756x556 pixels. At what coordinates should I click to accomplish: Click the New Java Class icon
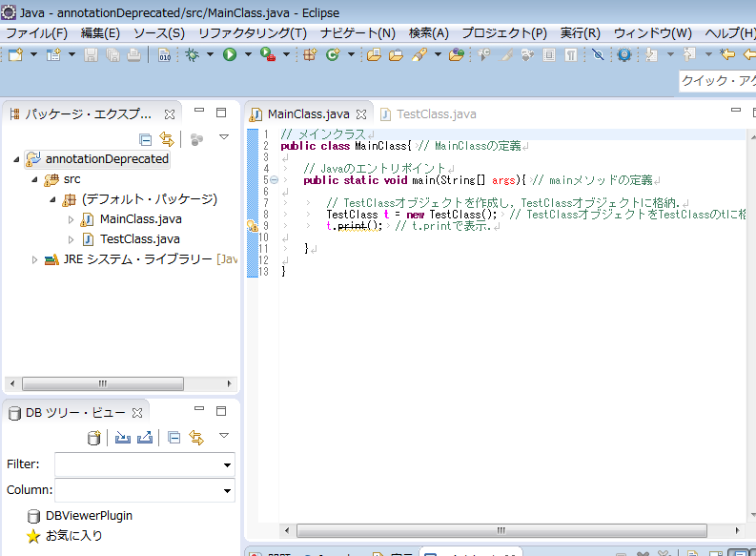coord(333,55)
